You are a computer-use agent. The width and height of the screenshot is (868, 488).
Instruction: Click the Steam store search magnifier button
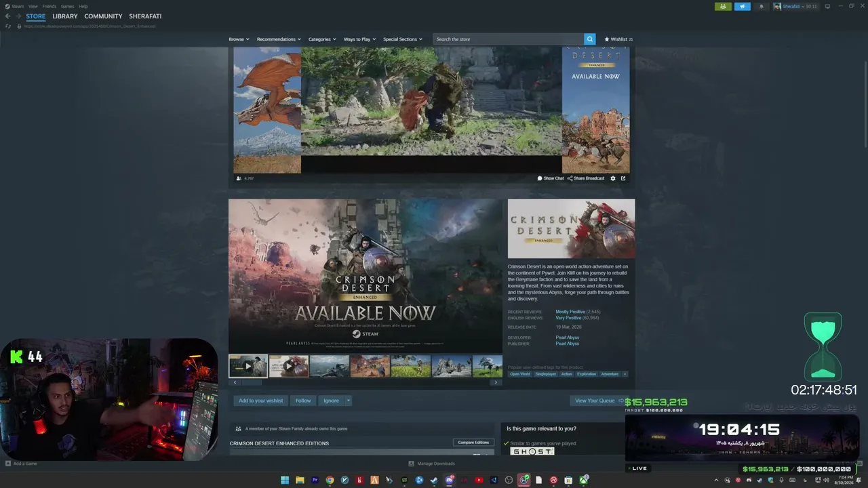(x=590, y=39)
